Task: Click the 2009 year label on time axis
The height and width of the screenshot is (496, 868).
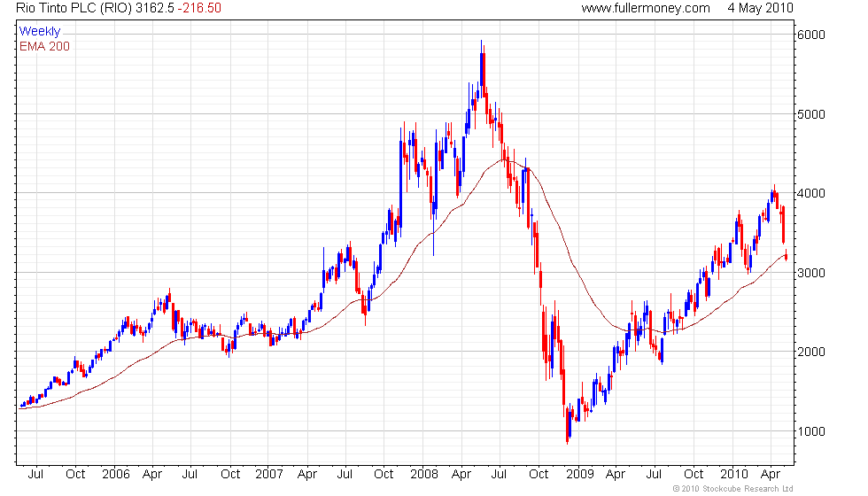Action: coord(579,475)
